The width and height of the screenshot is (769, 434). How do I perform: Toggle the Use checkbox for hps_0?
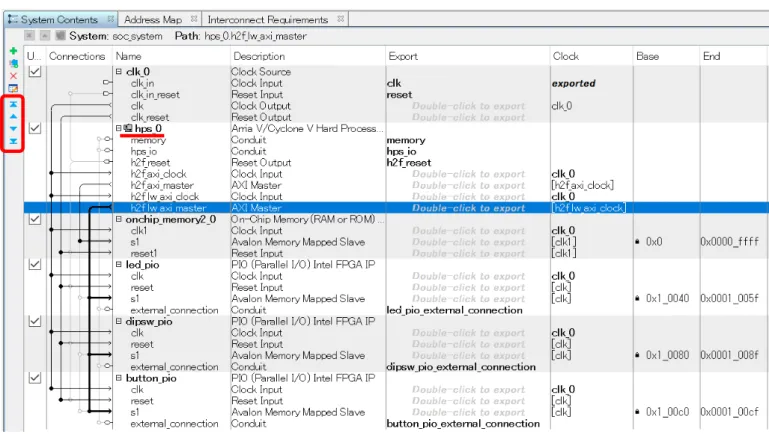(x=34, y=128)
